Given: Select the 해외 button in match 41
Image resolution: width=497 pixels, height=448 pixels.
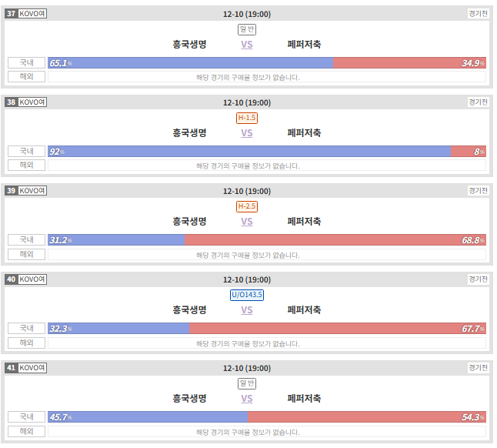Looking at the screenshot, I should click(x=27, y=431).
